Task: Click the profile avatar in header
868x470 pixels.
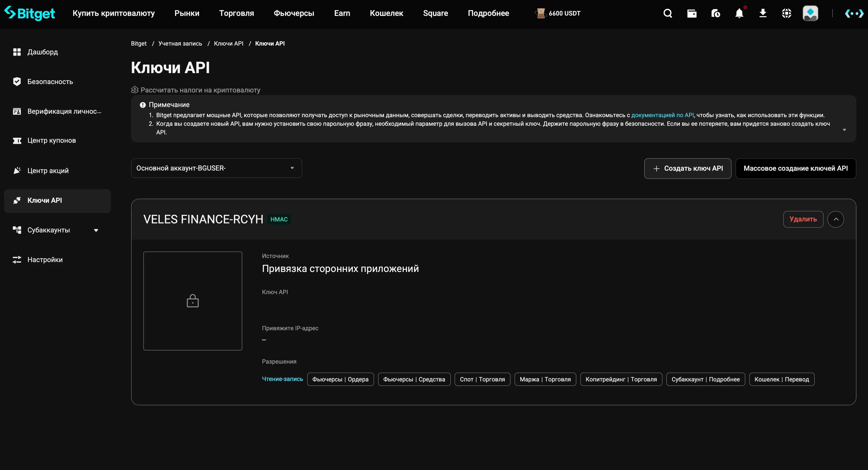Action: point(810,13)
